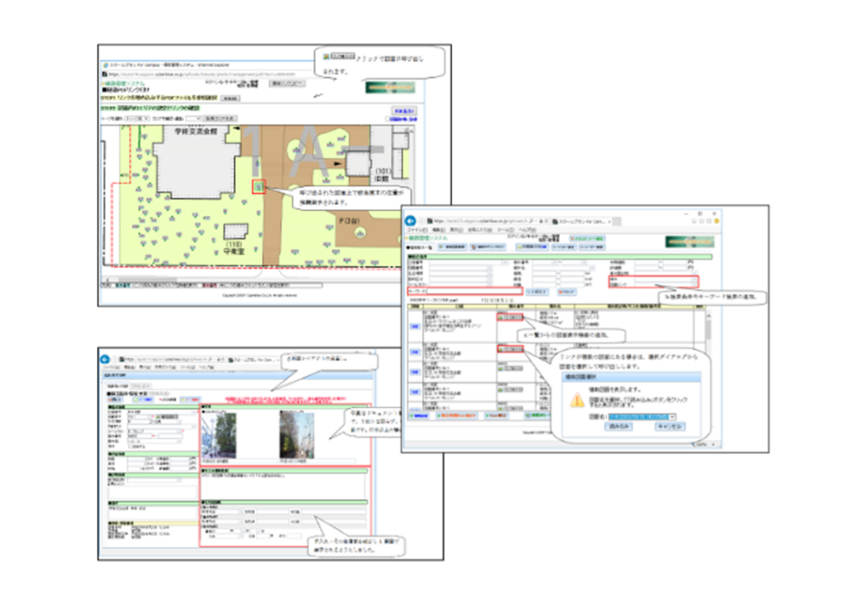Click the キャンセル button in the dialog

point(670,427)
